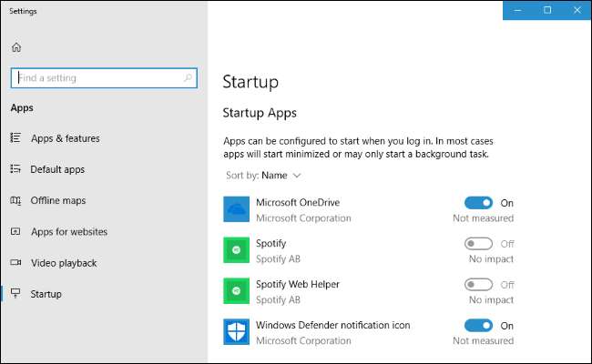Image resolution: width=592 pixels, height=364 pixels.
Task: Turn off Microsoft OneDrive startup toggle
Action: (x=478, y=203)
